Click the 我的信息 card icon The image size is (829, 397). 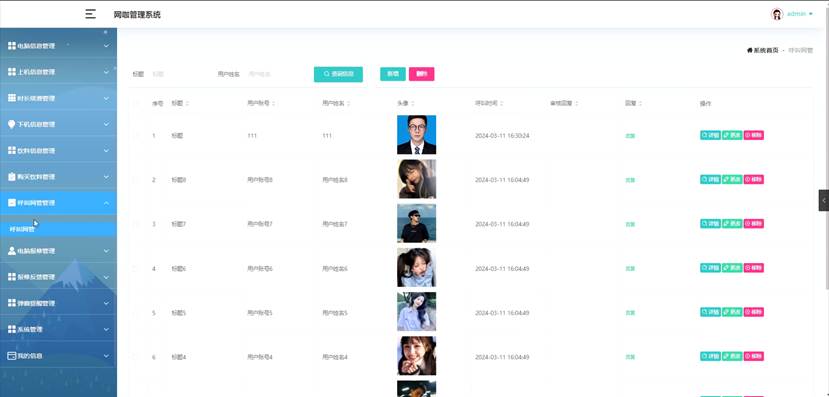[x=12, y=356]
